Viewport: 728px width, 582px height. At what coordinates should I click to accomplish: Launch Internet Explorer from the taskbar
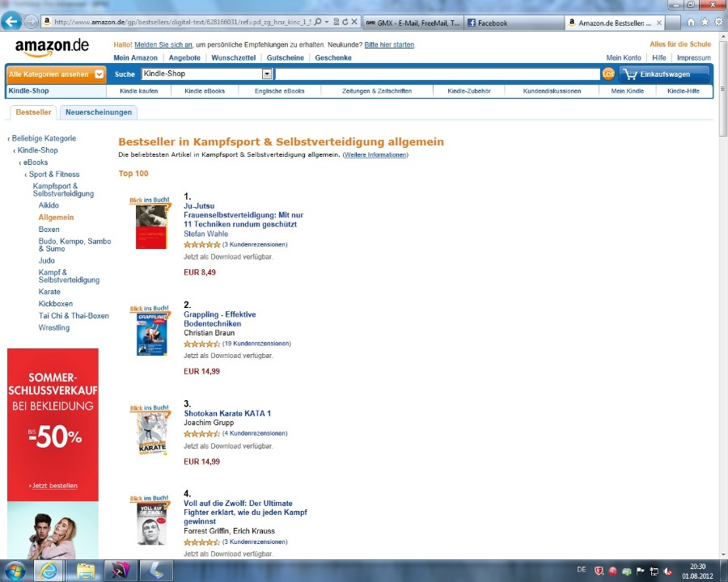click(x=48, y=571)
